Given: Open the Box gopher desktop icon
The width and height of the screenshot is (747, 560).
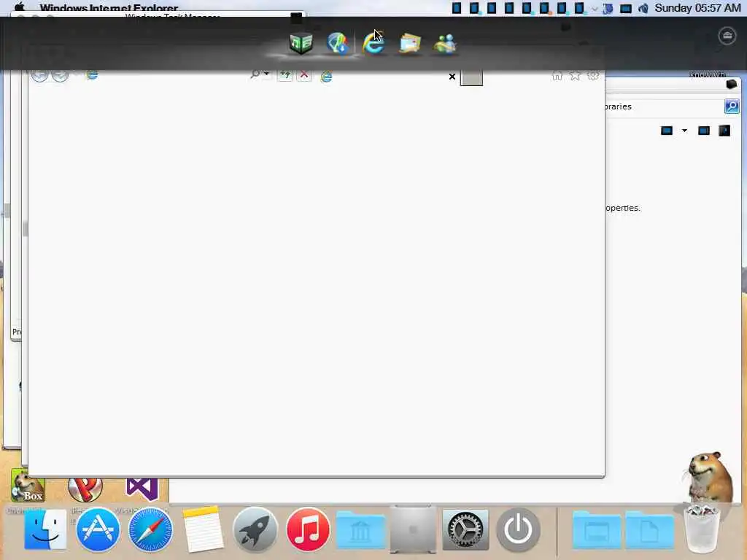Looking at the screenshot, I should (28, 486).
